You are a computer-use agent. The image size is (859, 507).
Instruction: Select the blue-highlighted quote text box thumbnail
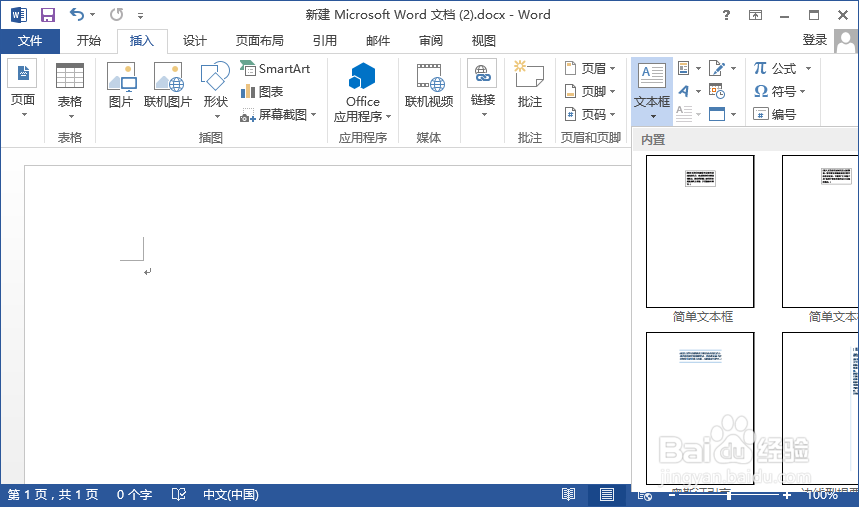coord(700,408)
